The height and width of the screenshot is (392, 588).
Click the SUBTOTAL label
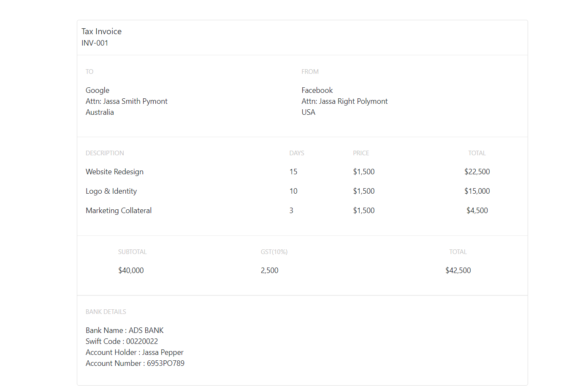132,252
